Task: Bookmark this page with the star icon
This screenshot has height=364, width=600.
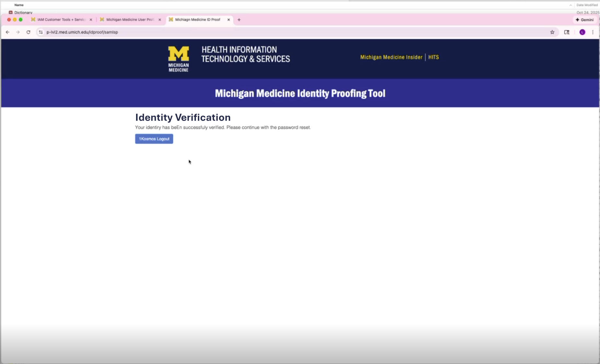Action: 552,32
